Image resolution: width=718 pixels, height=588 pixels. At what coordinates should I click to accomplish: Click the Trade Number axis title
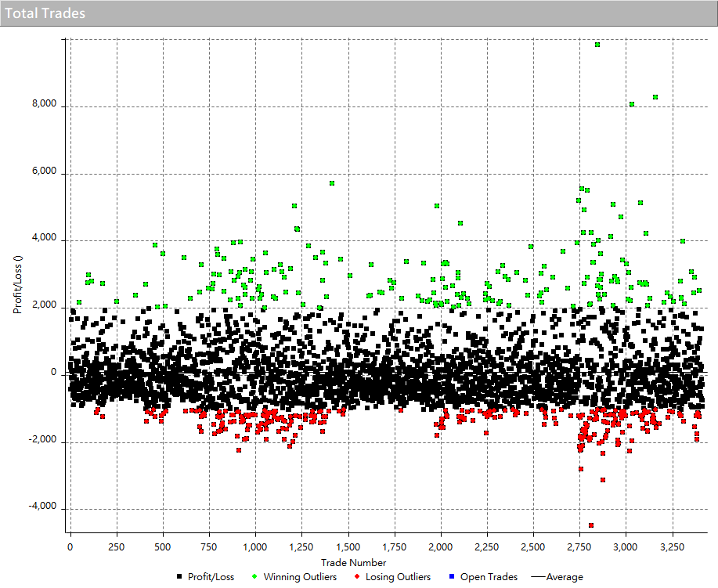[353, 563]
